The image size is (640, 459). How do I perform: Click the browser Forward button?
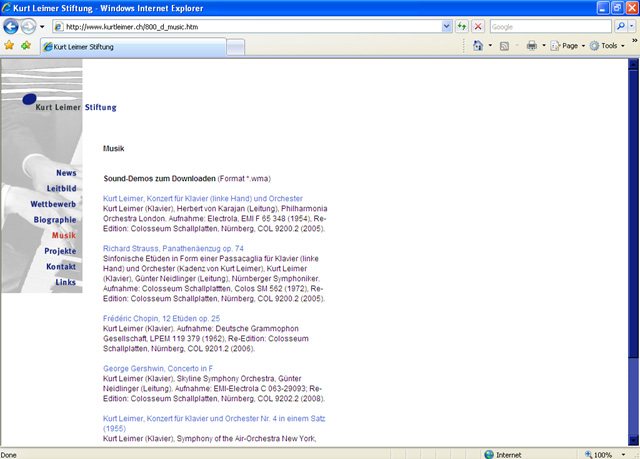click(x=29, y=26)
